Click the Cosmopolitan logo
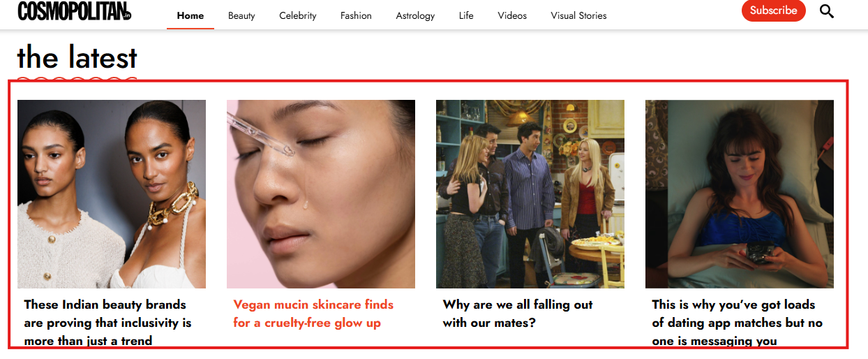Image resolution: width=868 pixels, height=359 pixels. point(75,11)
